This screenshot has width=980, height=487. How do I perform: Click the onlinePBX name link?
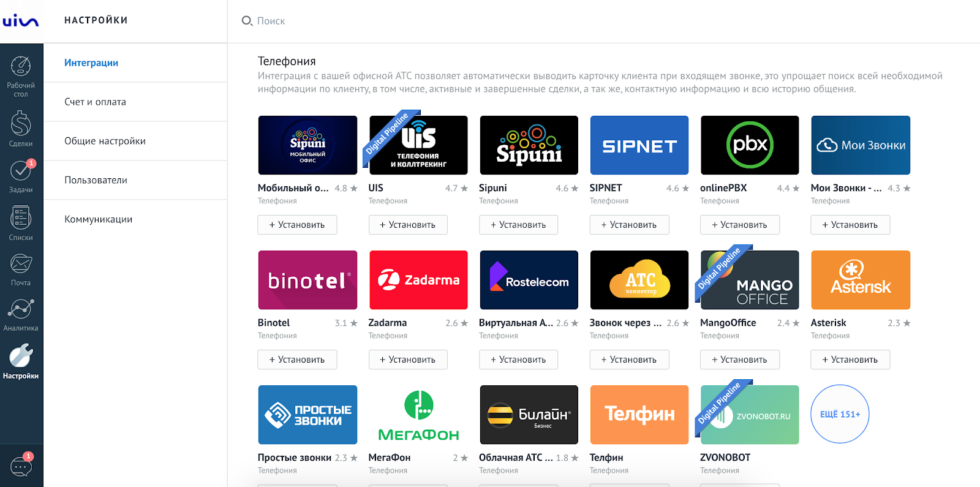pos(723,188)
